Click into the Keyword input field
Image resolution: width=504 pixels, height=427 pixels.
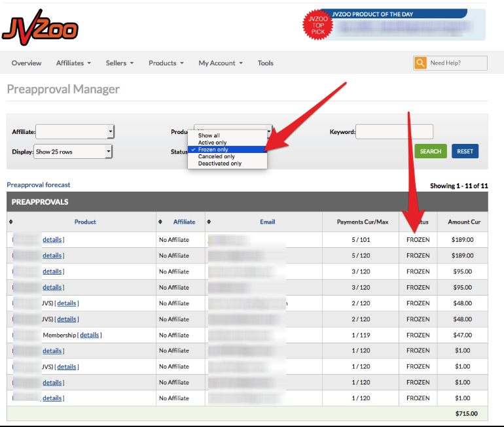click(x=395, y=131)
